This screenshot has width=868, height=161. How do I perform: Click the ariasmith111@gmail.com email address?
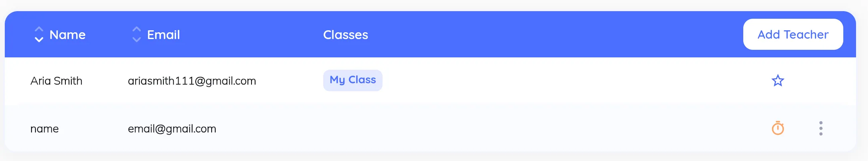[x=192, y=81]
